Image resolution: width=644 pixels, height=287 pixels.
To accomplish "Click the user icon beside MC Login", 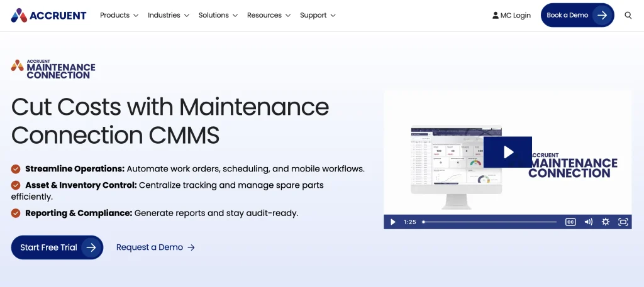I will coord(496,15).
